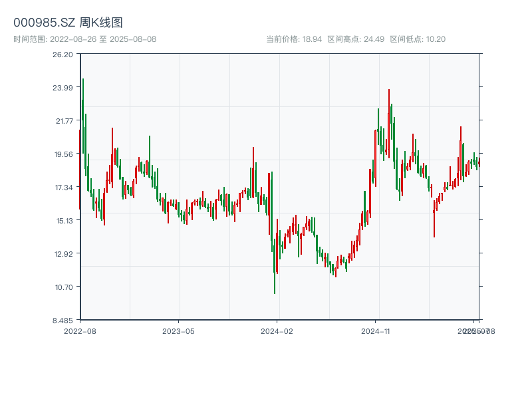Click y-axis label 12.92
The width and height of the screenshot is (532, 399).
pyautogui.click(x=64, y=254)
